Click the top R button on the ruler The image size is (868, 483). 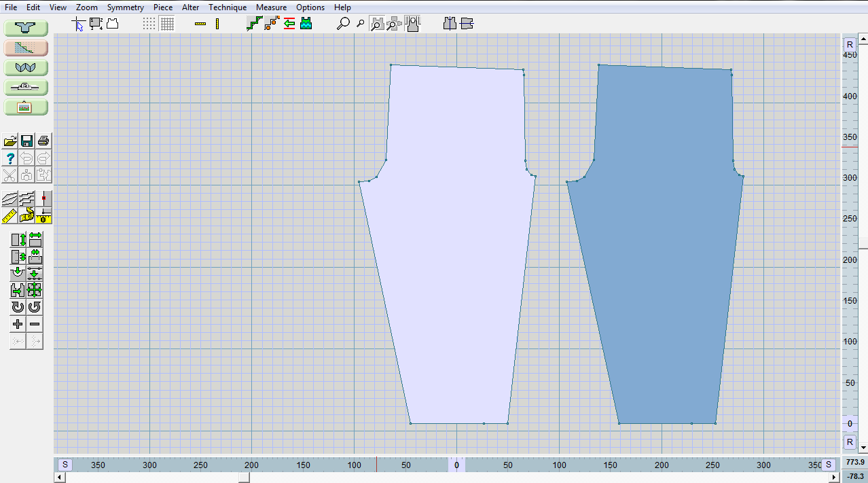pos(849,44)
